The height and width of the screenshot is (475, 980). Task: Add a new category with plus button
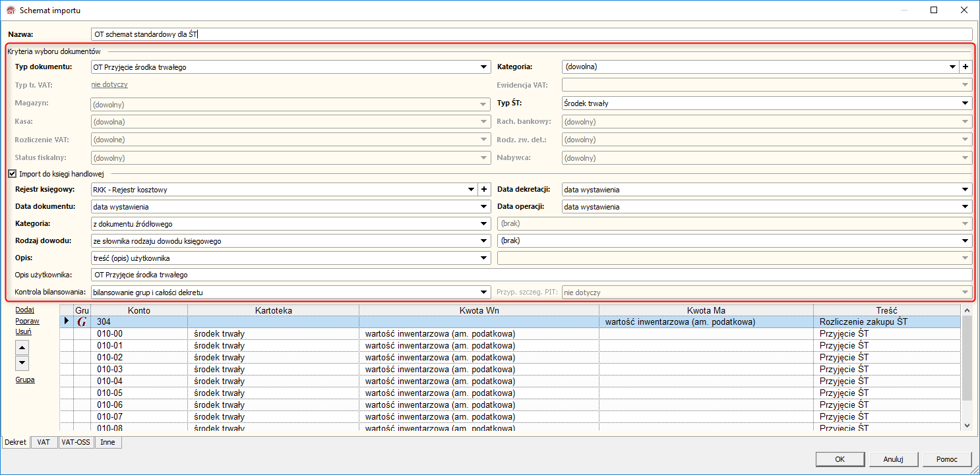click(965, 67)
